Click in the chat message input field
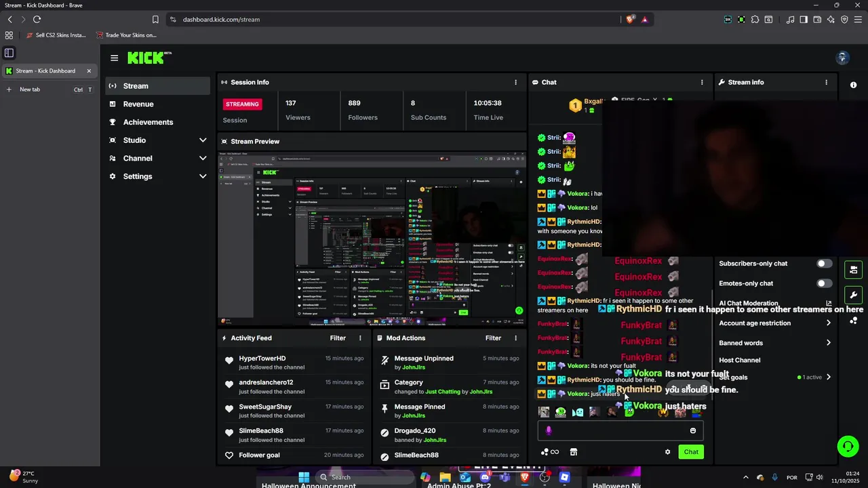Screen dimensions: 868x488 click(x=620, y=430)
